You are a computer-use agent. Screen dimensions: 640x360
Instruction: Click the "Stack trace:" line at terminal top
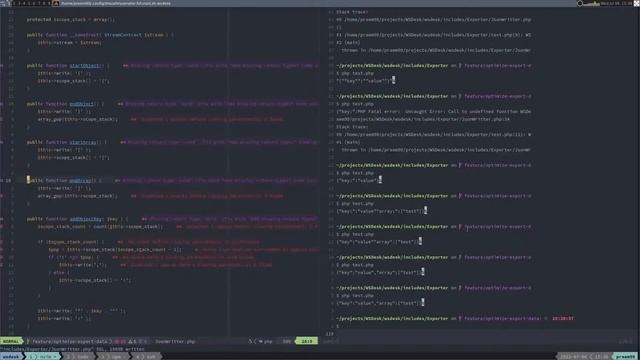click(352, 12)
